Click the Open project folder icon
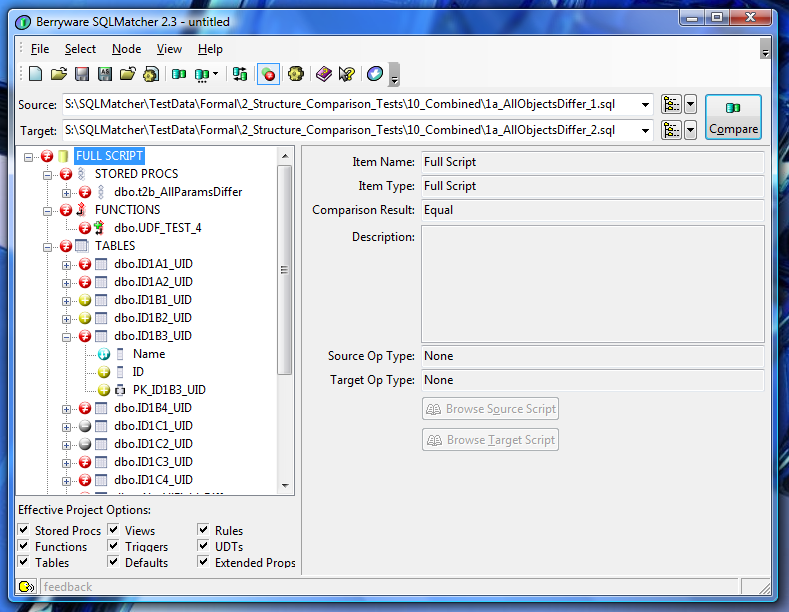 tap(59, 74)
